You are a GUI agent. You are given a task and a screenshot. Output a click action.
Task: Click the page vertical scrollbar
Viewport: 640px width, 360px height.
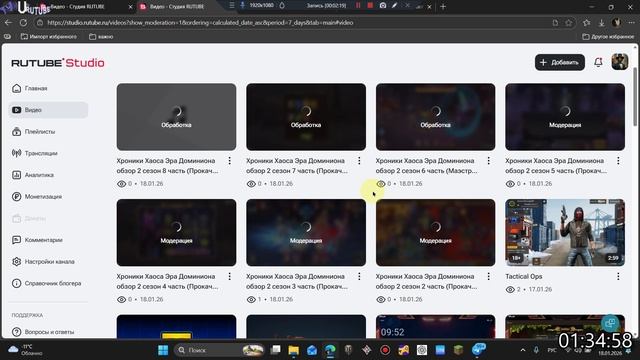[x=635, y=98]
